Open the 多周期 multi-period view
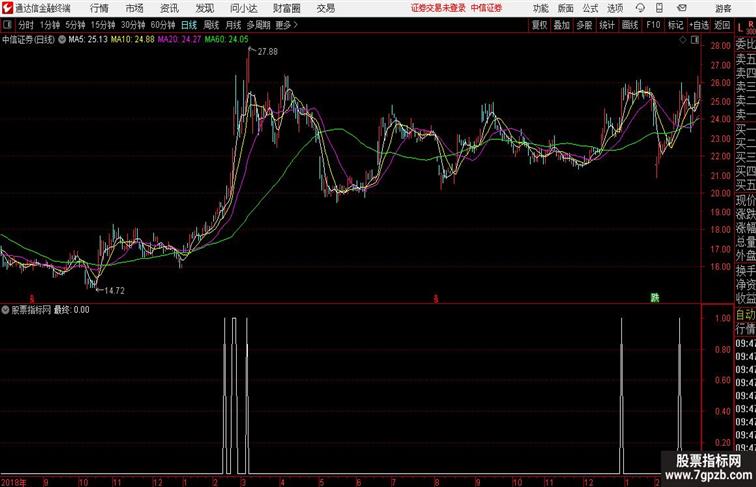The height and width of the screenshot is (487, 756). [258, 25]
